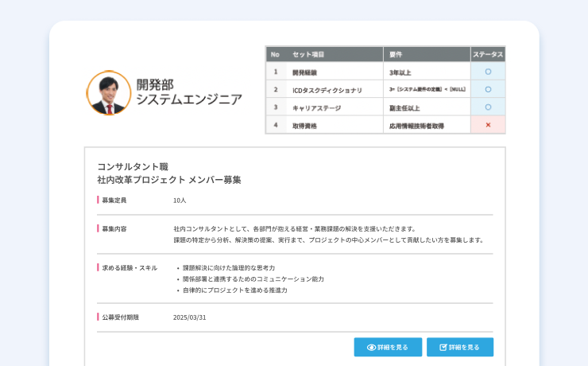Click the 3年以上 requirement cell
This screenshot has width=588, height=366.
(x=427, y=72)
